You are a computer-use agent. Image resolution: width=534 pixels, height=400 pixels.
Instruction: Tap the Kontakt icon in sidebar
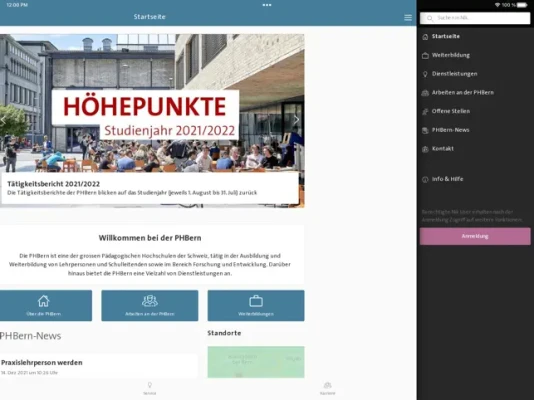[425, 149]
